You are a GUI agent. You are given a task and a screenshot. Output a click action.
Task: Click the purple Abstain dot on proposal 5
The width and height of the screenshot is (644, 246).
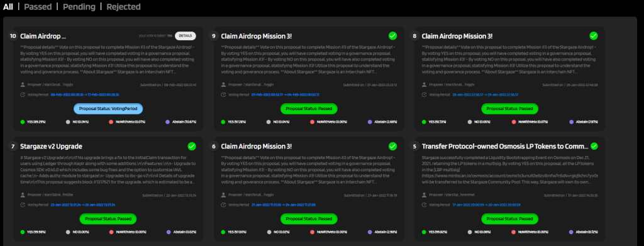(572, 232)
